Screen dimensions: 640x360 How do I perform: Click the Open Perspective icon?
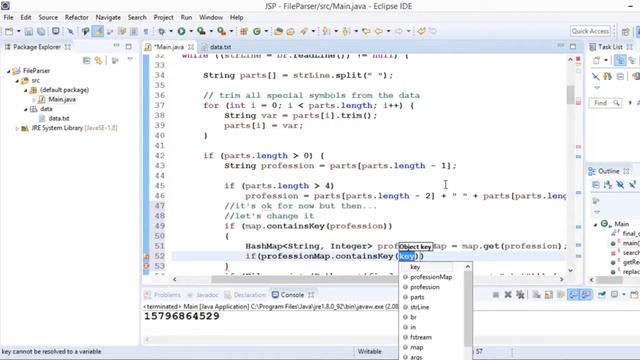(x=625, y=31)
